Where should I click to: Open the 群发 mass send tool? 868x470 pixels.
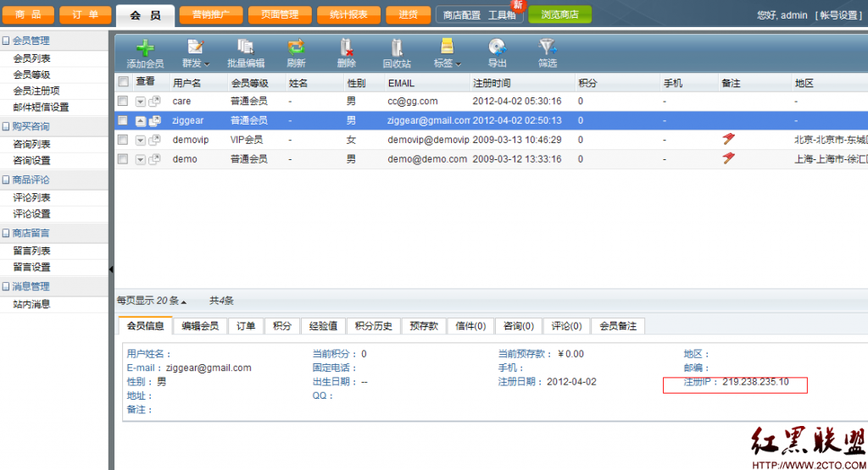[x=196, y=53]
